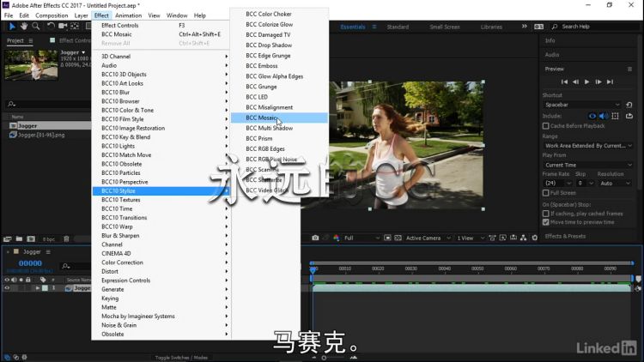Viewport: 644px width, 362px height.
Task: Select the Hand tool
Action: [x=24, y=27]
